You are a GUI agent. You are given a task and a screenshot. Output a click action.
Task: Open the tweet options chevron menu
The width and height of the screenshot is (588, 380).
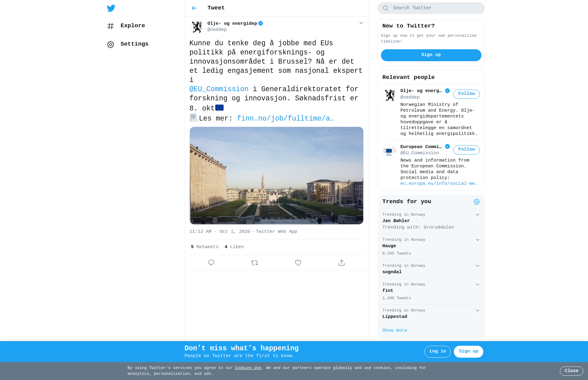pyautogui.click(x=361, y=23)
